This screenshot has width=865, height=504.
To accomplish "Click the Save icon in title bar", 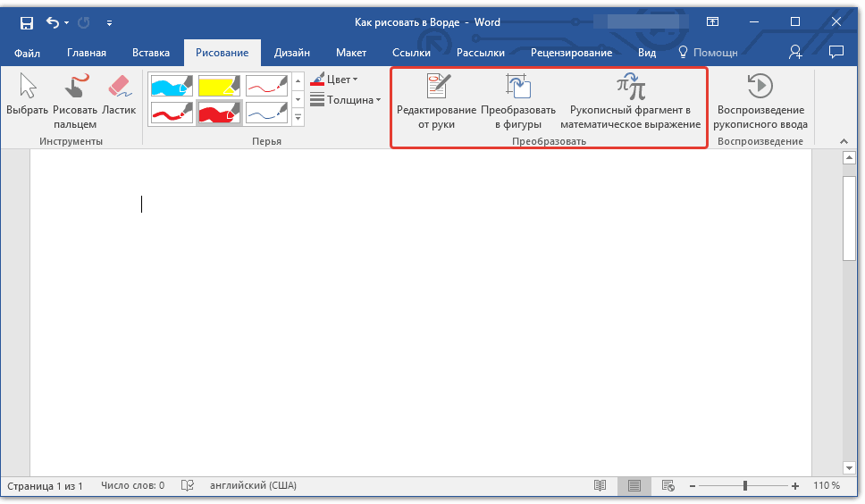I will 27,22.
